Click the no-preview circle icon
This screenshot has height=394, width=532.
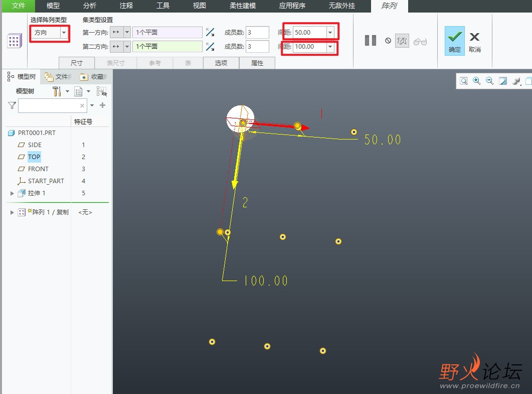pos(388,41)
